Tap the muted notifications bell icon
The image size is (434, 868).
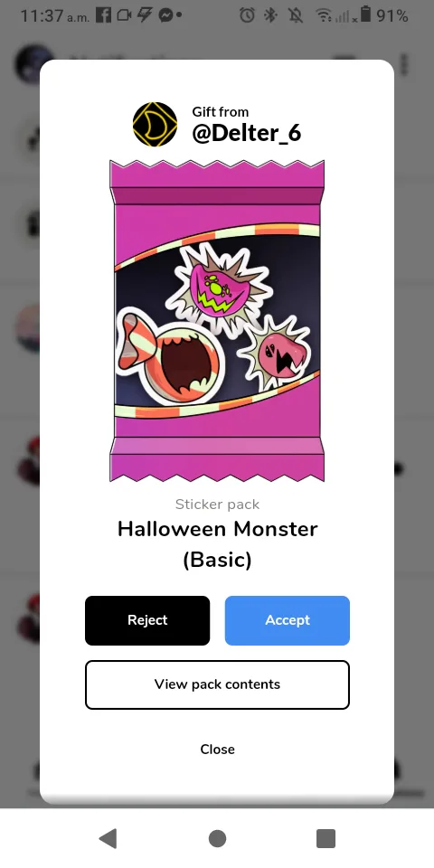296,15
